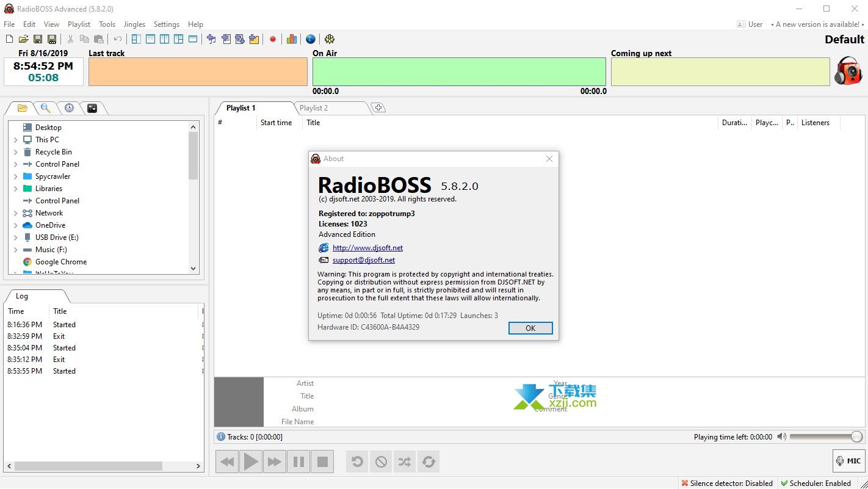Select the two equal columns layout icon
Image resolution: width=868 pixels, height=489 pixels.
164,39
